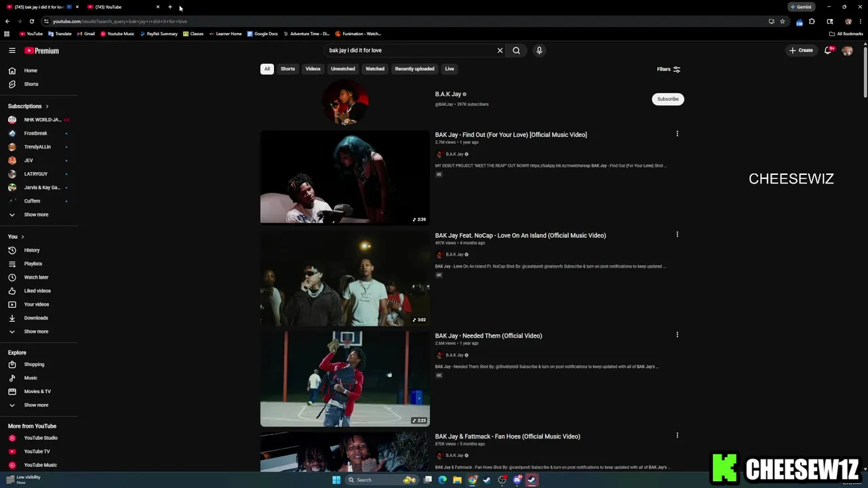Select the Watched filter chip
The width and height of the screenshot is (868, 488).
click(x=375, y=68)
